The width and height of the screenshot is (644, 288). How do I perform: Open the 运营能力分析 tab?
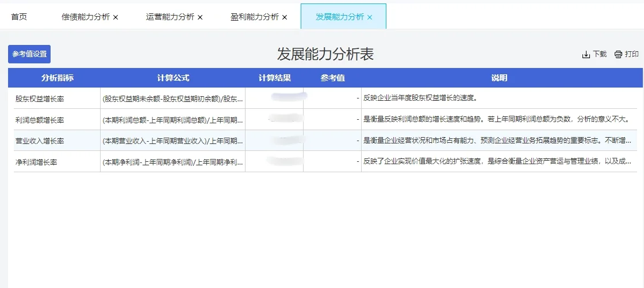(170, 17)
